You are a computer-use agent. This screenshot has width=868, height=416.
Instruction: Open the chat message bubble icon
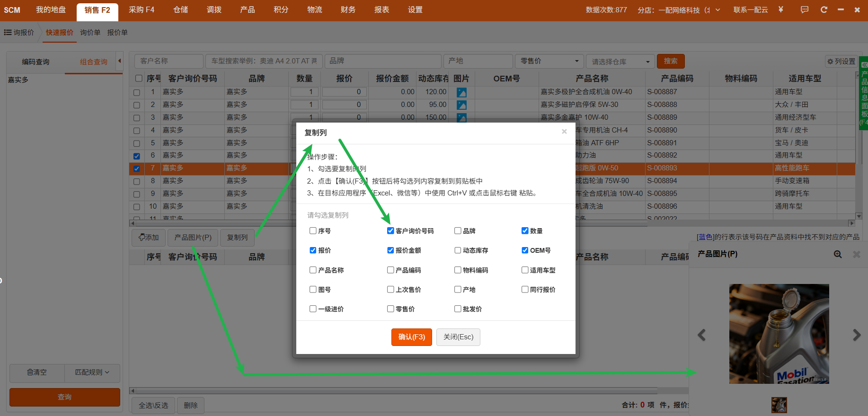point(804,9)
